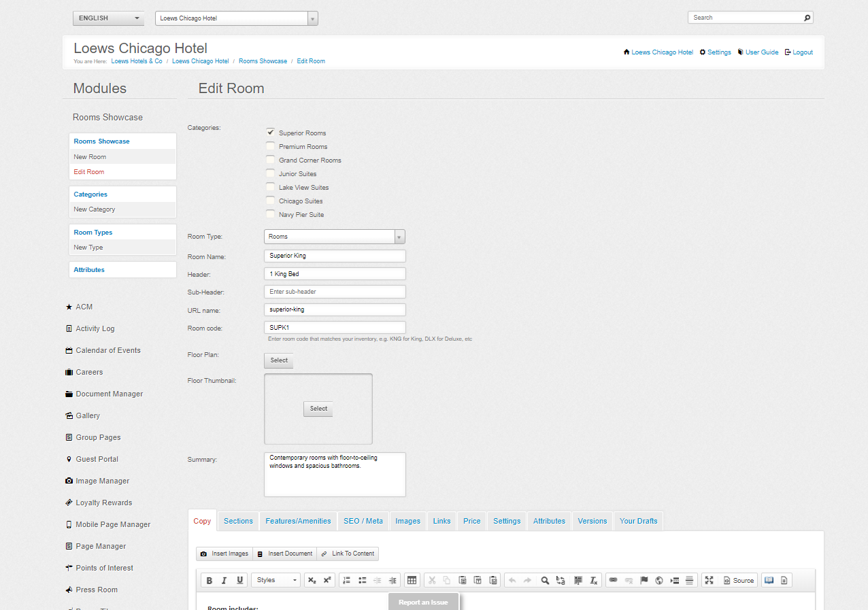868x610 pixels.
Task: Click the globe icon in editor toolbar
Action: [659, 580]
